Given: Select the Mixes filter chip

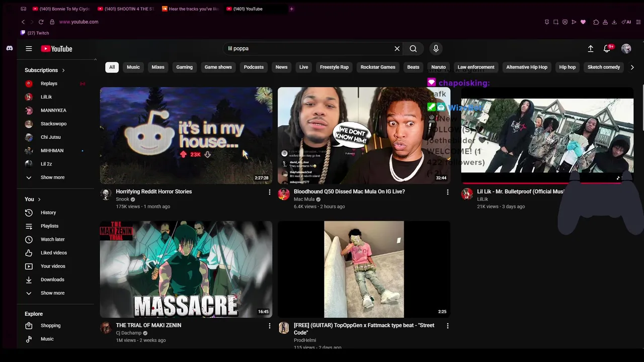Looking at the screenshot, I should (x=158, y=67).
